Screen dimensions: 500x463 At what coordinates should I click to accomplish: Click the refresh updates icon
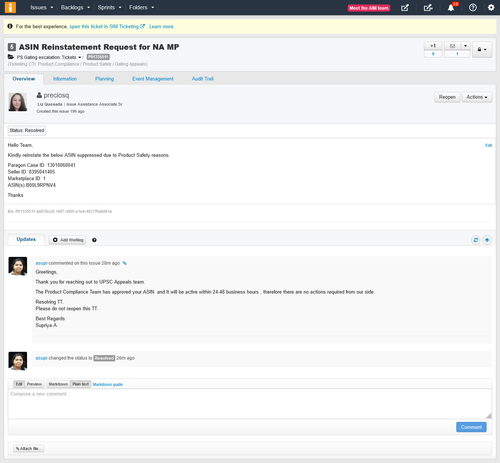pyautogui.click(x=476, y=240)
